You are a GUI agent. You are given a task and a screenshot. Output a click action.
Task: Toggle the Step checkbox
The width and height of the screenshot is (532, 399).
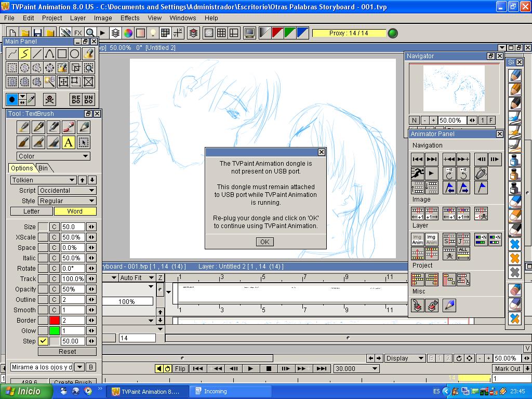tap(43, 341)
